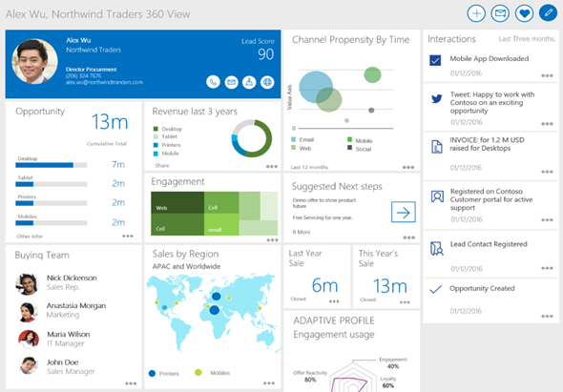
Task: Click the 'Free Servicing for one year.' step
Action: (323, 217)
